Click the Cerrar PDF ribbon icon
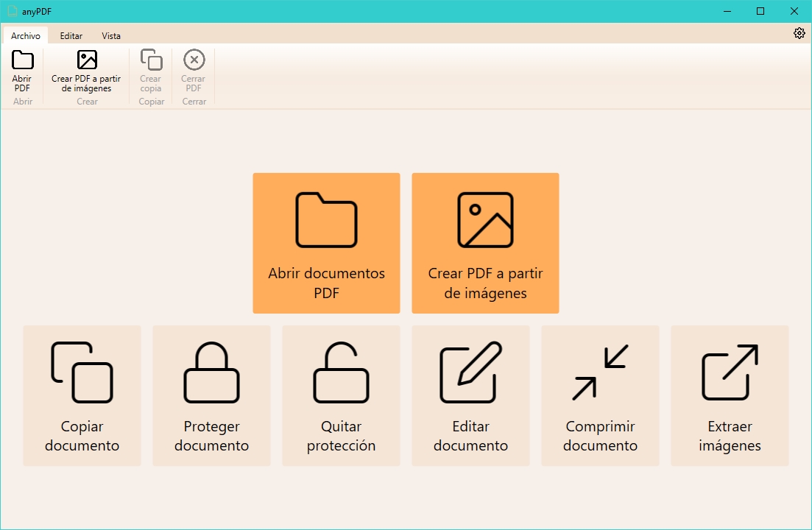This screenshot has width=812, height=530. click(x=194, y=60)
